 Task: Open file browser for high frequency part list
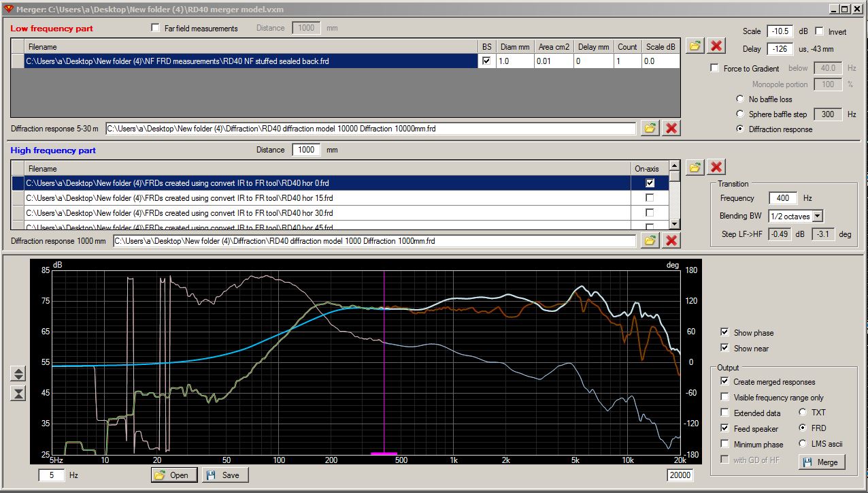(x=695, y=167)
